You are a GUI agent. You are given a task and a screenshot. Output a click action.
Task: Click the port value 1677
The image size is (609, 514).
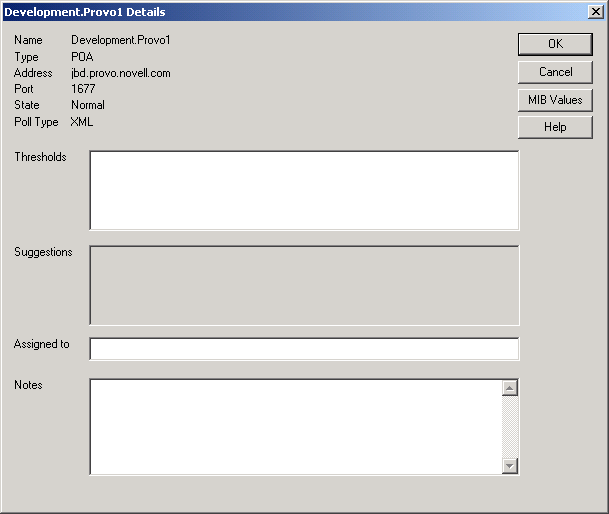[x=83, y=89]
